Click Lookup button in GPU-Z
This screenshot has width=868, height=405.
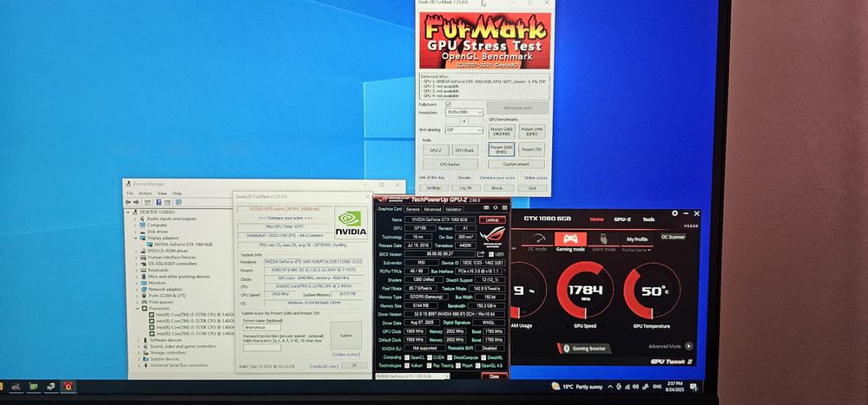[491, 219]
